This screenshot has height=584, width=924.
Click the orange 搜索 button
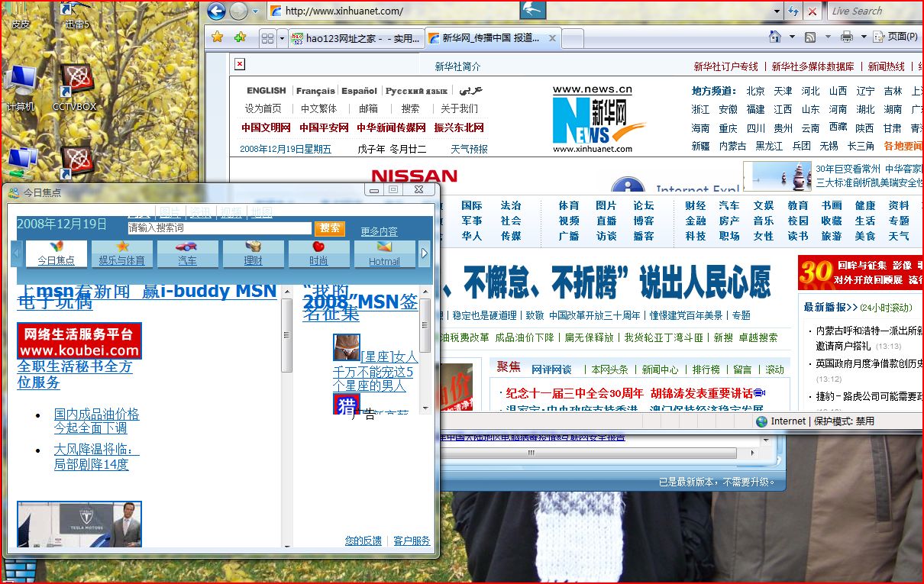(x=330, y=228)
